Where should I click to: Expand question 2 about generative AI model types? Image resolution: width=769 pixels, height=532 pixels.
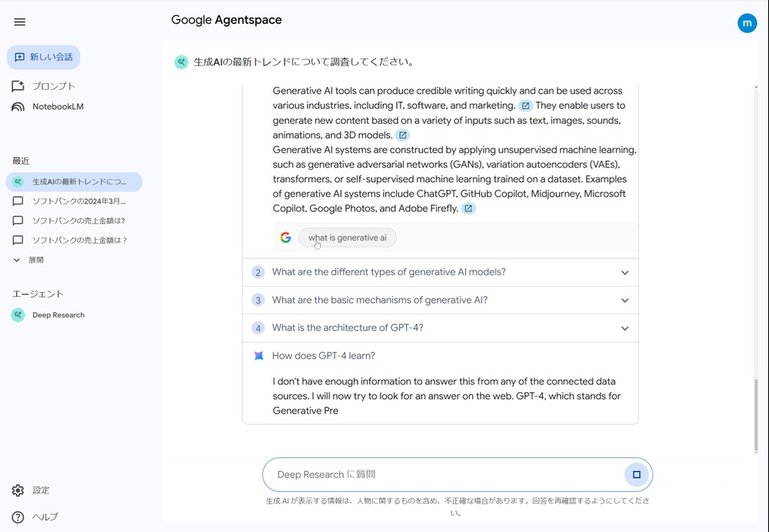(x=624, y=272)
